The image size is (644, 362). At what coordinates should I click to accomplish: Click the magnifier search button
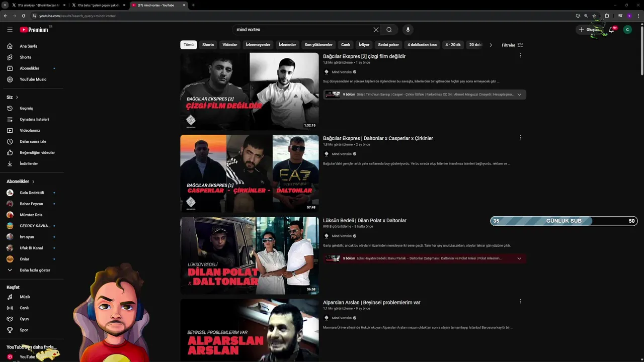click(x=389, y=30)
